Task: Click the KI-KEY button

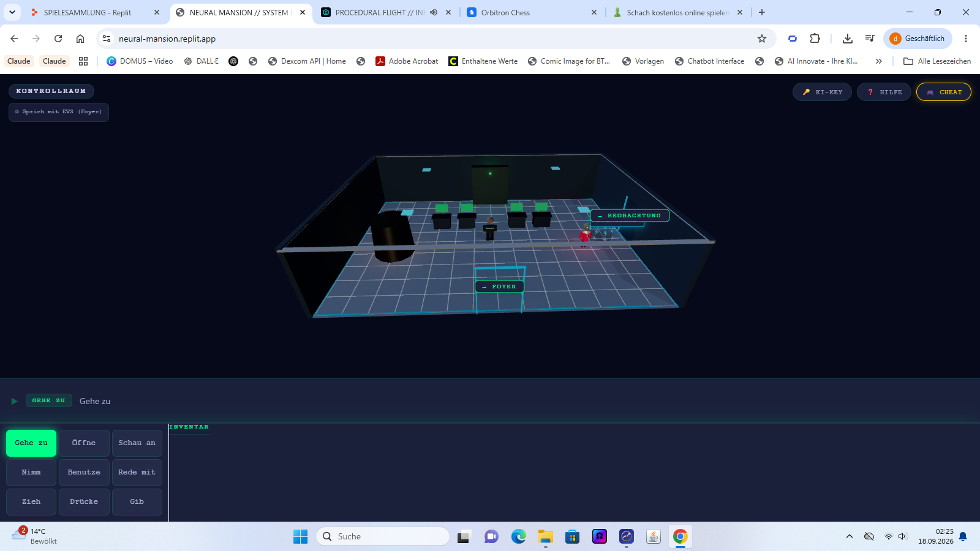Action: coord(822,92)
